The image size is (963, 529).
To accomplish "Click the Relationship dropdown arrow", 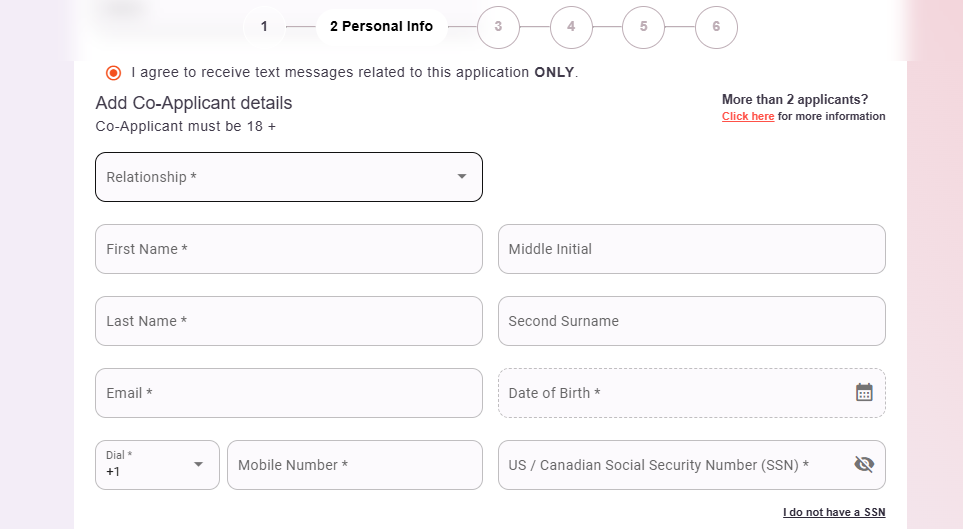I will (x=462, y=177).
